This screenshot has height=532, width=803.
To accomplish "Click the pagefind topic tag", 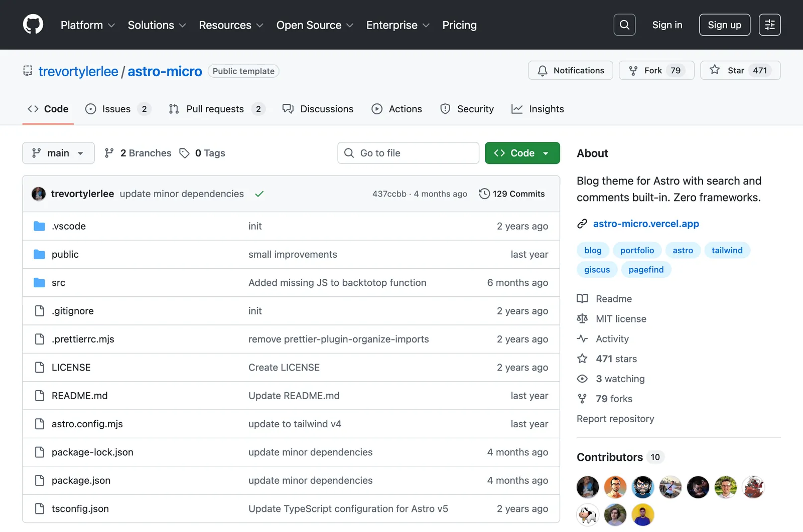I will pyautogui.click(x=646, y=270).
